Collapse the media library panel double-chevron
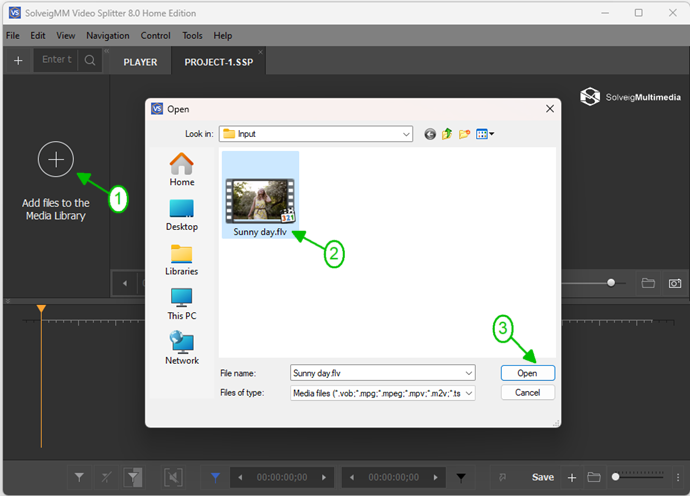Screen dimensions: 690x496 (x=106, y=51)
